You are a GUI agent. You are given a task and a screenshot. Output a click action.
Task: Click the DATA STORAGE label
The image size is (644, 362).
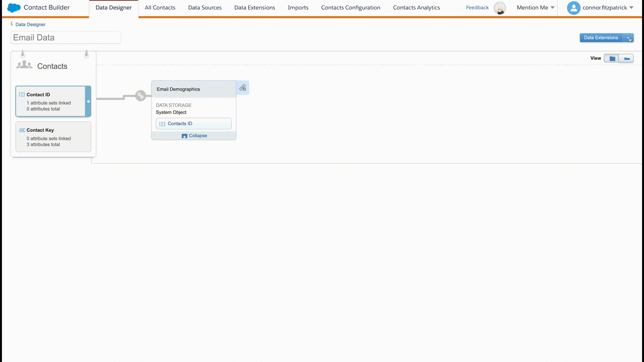pos(173,105)
